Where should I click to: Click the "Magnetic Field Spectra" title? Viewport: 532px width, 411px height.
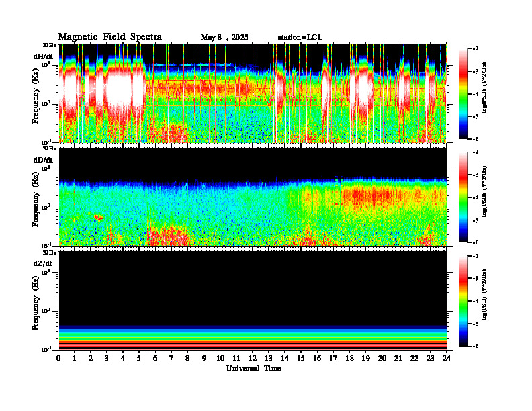(110, 37)
